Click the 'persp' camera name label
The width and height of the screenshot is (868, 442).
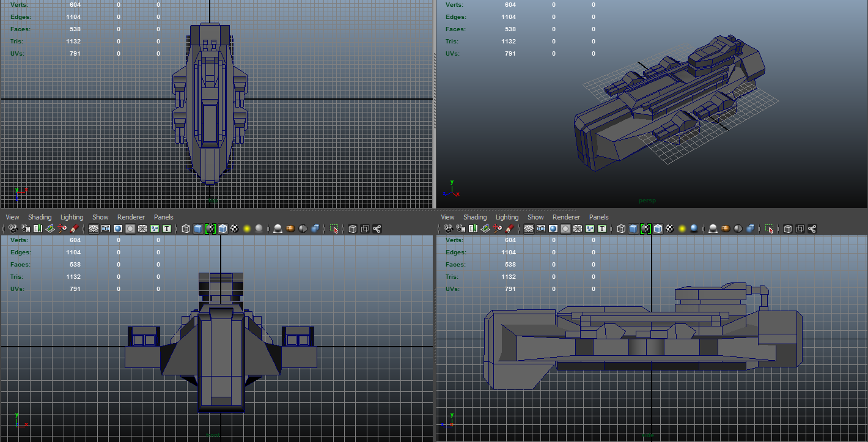click(x=647, y=201)
